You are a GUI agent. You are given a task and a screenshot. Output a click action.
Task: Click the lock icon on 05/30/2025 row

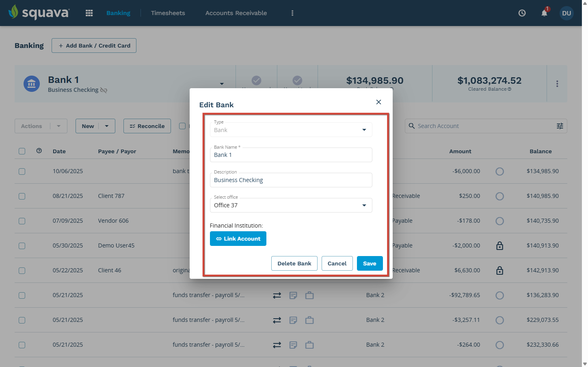(500, 245)
